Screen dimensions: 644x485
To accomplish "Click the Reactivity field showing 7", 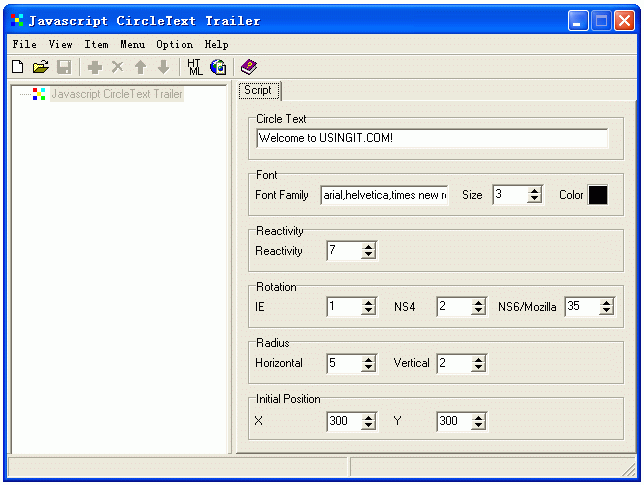I will pyautogui.click(x=345, y=251).
